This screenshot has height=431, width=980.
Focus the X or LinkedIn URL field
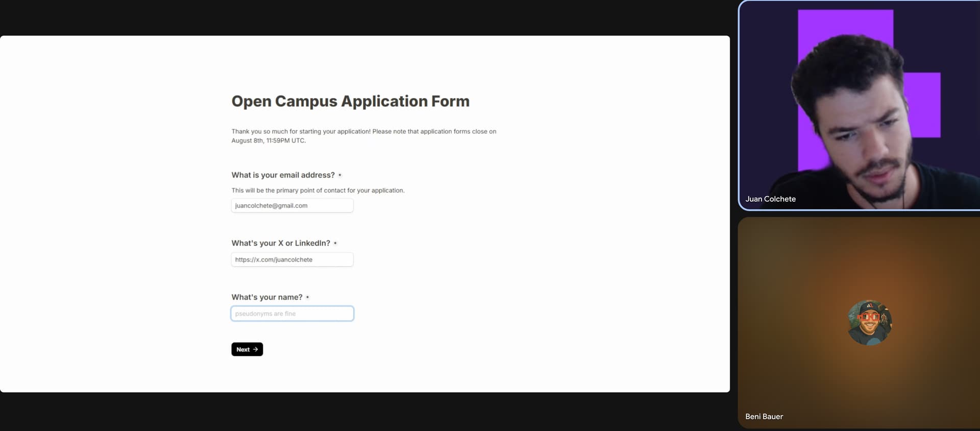[292, 259]
